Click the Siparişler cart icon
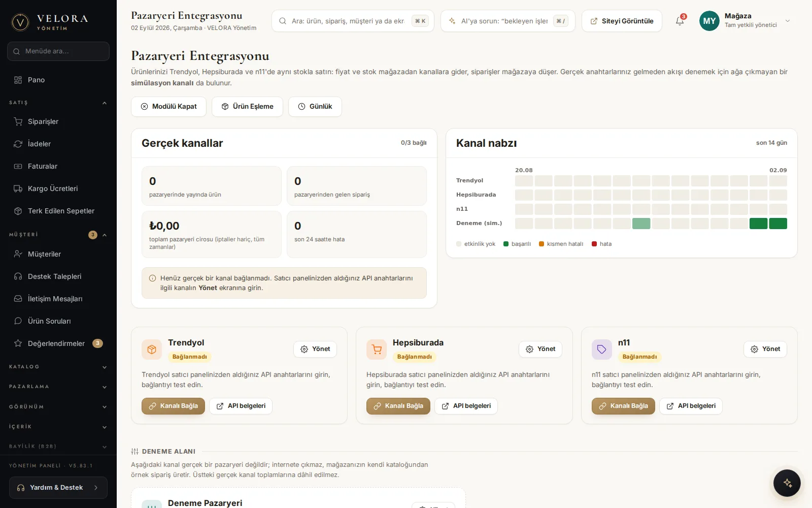 point(18,121)
